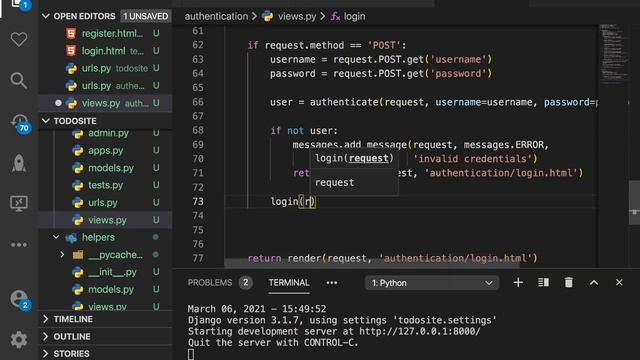Viewport: 640px width, 360px height.
Task: Close the terminal panel
Action: coord(619,282)
